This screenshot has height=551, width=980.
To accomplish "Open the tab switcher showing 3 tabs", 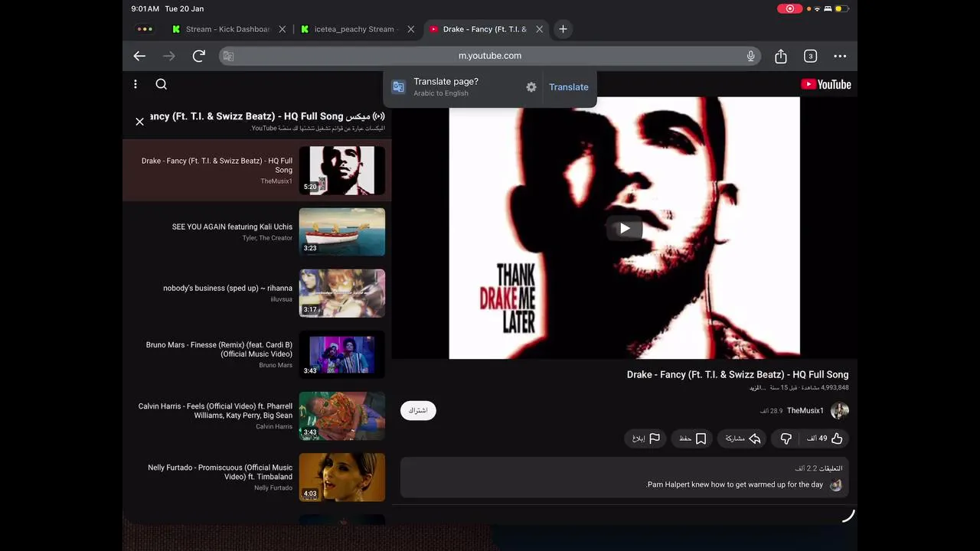I will point(810,56).
